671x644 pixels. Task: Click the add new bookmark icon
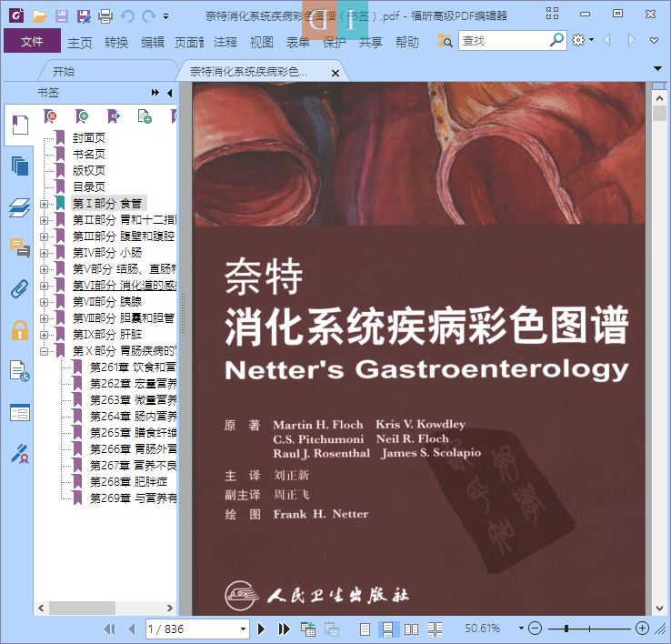[x=82, y=116]
